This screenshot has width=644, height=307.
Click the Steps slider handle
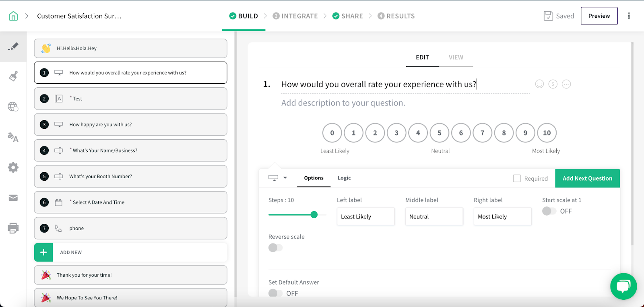point(314,215)
